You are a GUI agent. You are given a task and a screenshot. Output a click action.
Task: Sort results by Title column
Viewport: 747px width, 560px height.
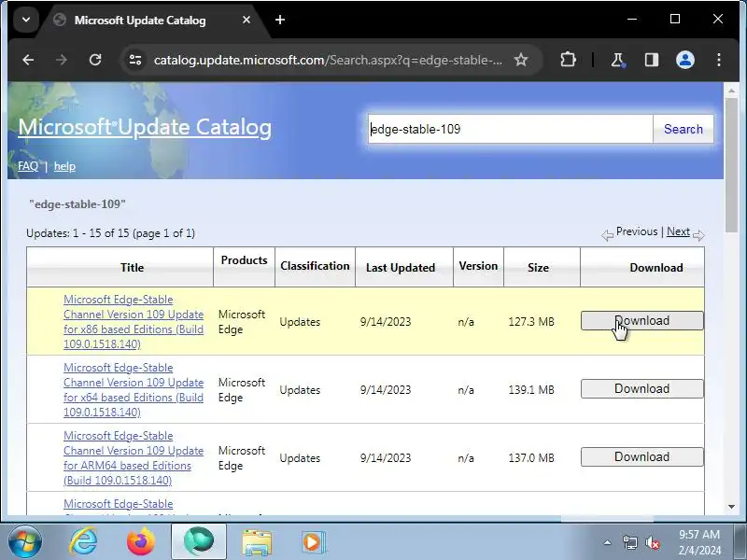point(132,268)
